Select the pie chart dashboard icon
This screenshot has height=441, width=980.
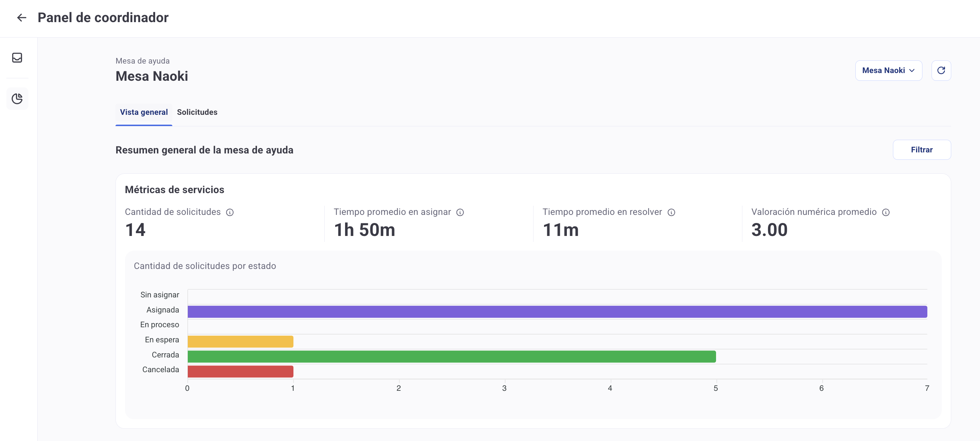tap(17, 99)
